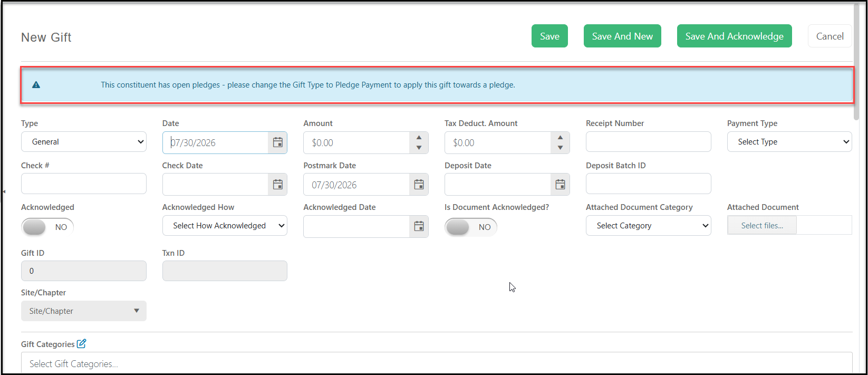Click Save And New

[622, 36]
